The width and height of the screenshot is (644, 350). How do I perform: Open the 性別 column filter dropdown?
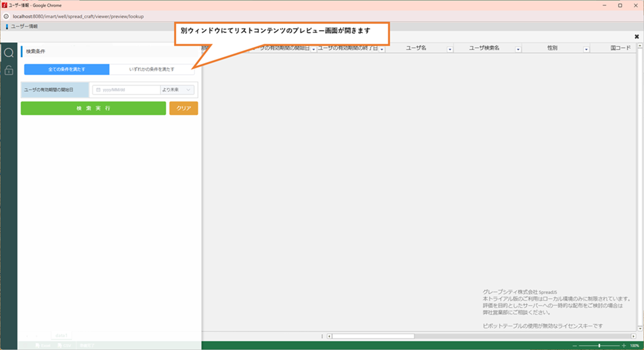click(586, 49)
